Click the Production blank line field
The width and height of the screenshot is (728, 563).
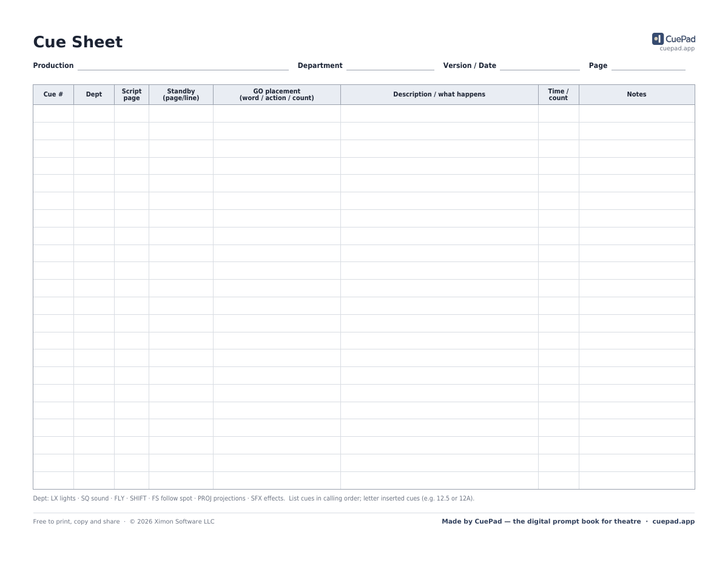coord(183,66)
